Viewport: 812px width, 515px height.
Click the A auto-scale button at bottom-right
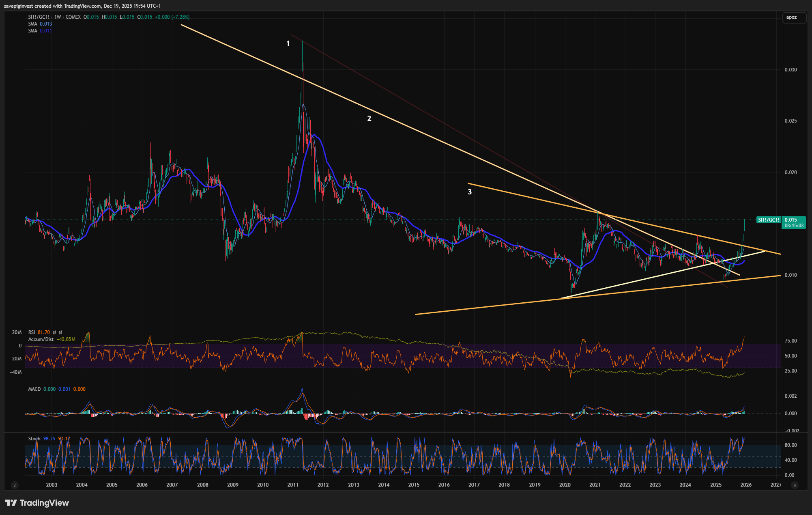[x=795, y=485]
